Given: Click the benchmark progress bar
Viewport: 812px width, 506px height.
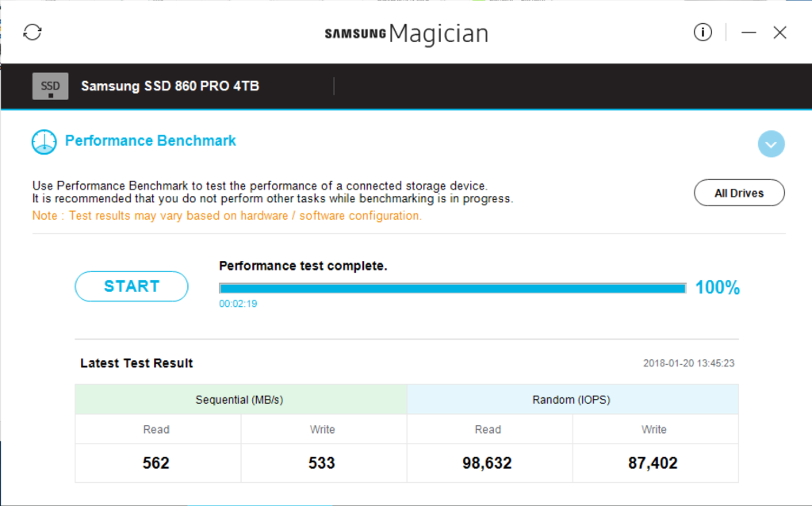Looking at the screenshot, I should click(x=452, y=288).
